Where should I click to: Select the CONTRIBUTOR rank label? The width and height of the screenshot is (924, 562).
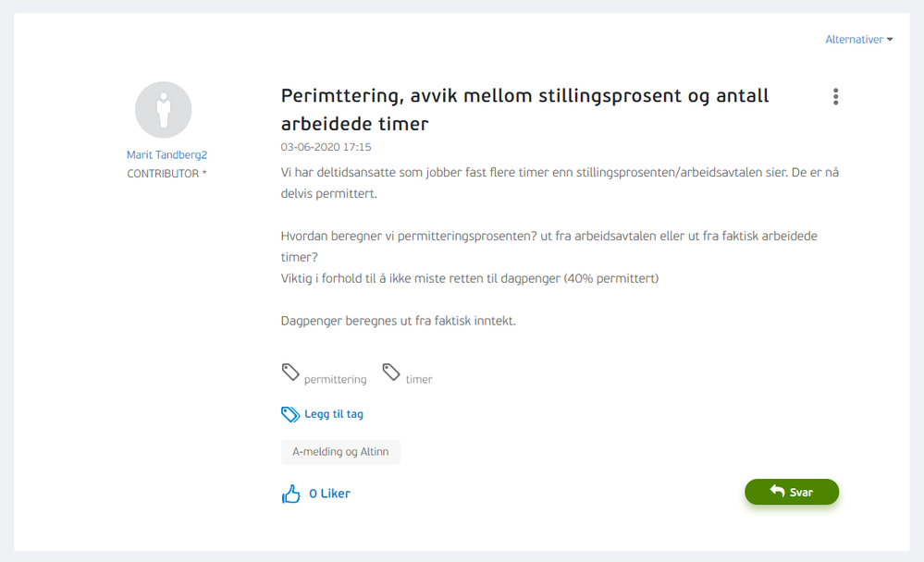(166, 173)
